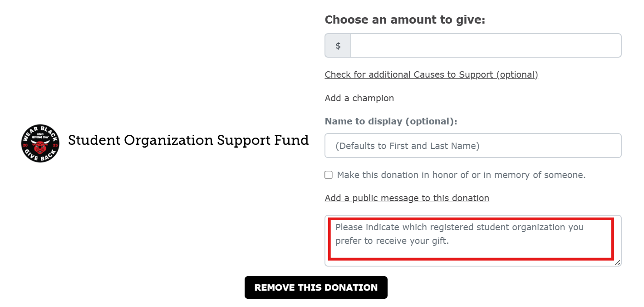Enable the in honor or memory checkbox
The image size is (644, 307).
coord(329,175)
